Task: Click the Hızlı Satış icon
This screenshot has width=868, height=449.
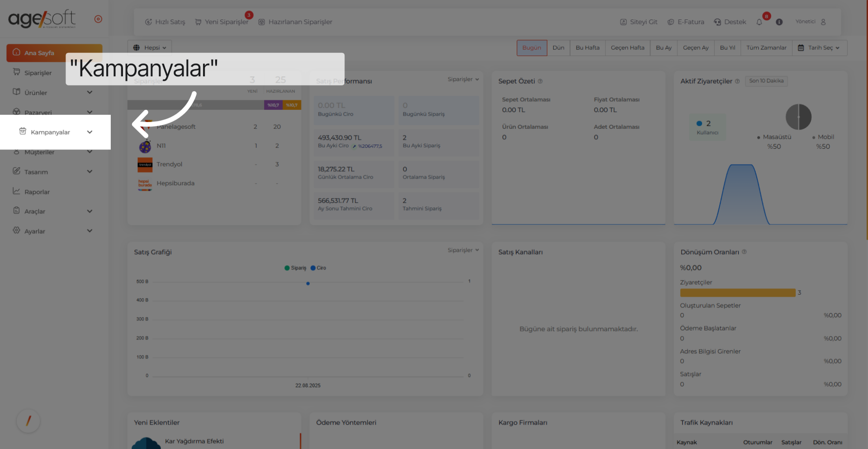Action: pyautogui.click(x=148, y=22)
